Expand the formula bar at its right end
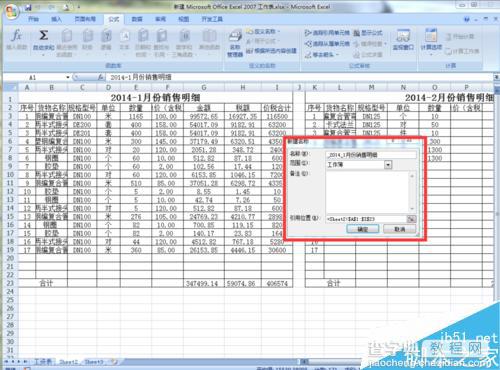The image size is (500, 370). coord(496,77)
